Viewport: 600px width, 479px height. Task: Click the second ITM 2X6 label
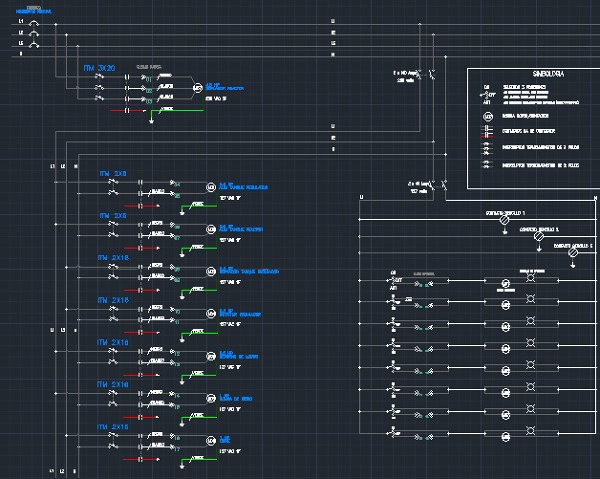click(112, 215)
